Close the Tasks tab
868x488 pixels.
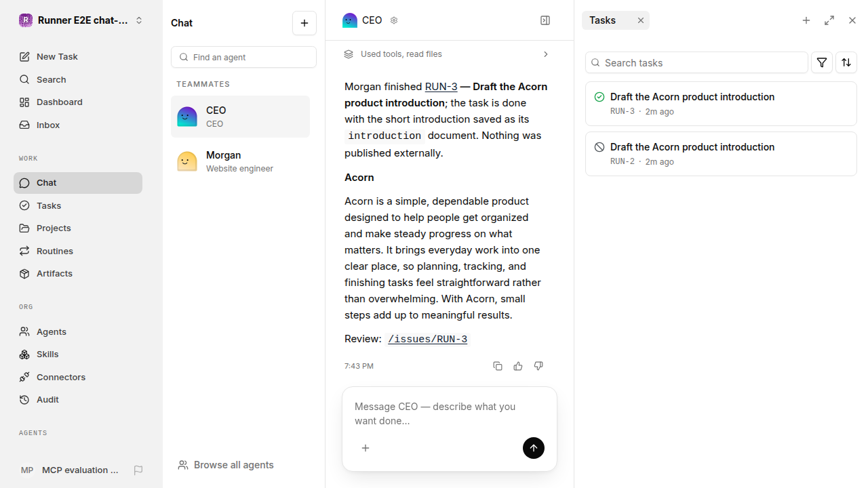coord(641,20)
